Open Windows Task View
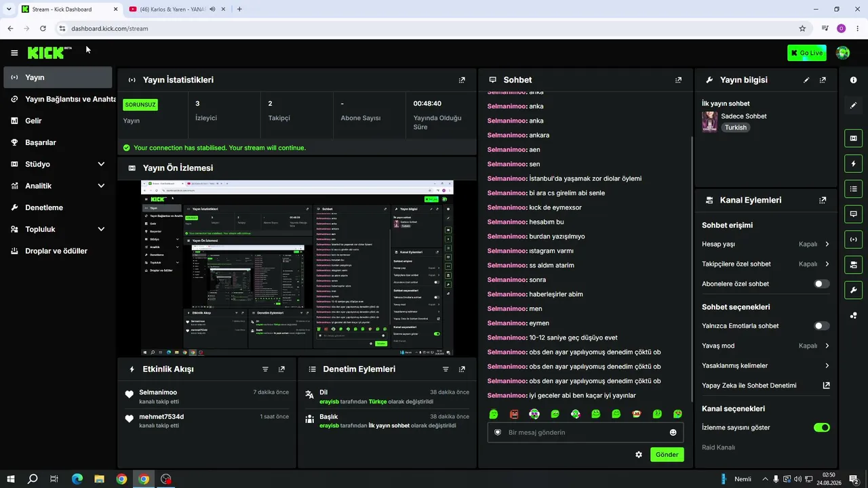The image size is (868, 488). click(x=54, y=479)
